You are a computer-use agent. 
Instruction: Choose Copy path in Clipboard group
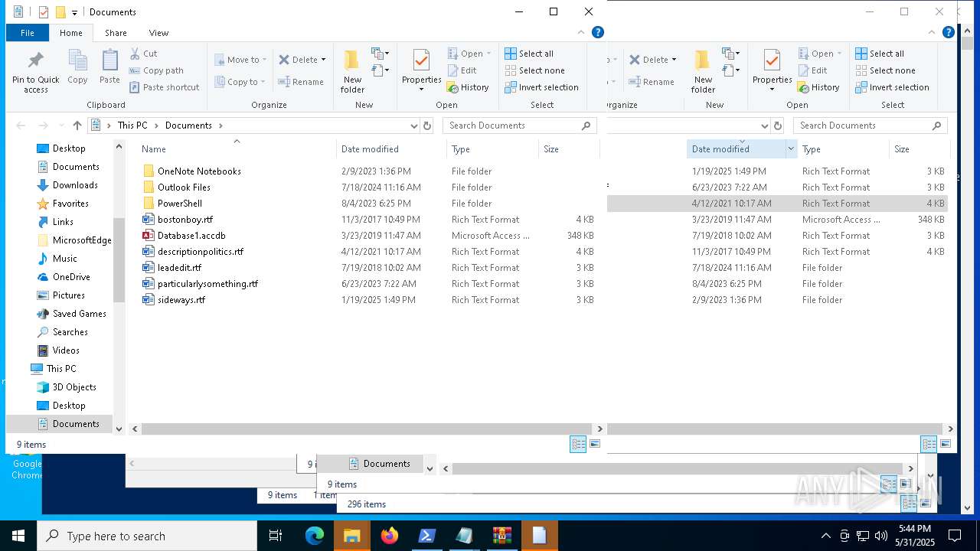[156, 70]
